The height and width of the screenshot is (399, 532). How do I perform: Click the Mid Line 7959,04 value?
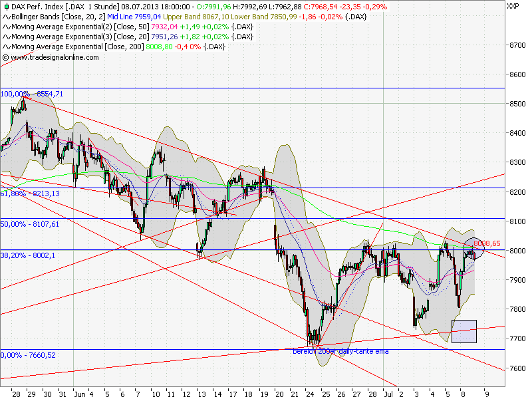[x=134, y=17]
